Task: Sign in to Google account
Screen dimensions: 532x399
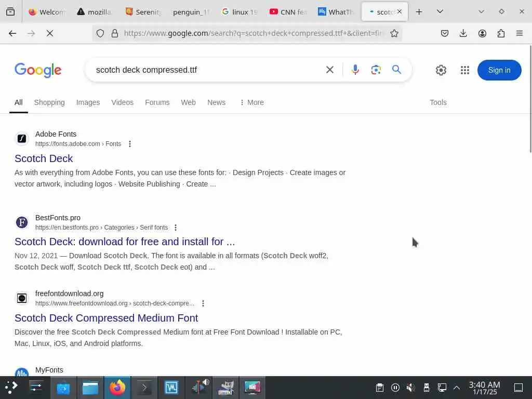Action: [499, 70]
